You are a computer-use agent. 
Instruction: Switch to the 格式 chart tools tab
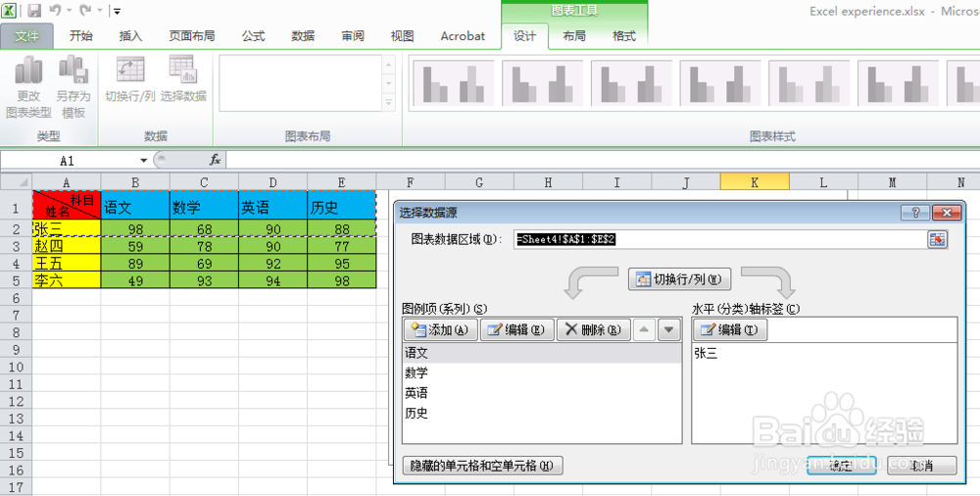(624, 36)
